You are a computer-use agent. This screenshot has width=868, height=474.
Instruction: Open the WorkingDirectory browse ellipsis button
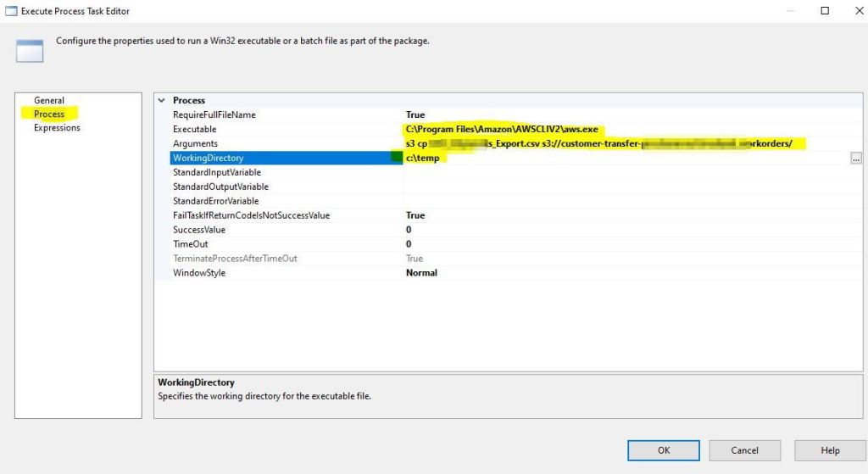856,159
